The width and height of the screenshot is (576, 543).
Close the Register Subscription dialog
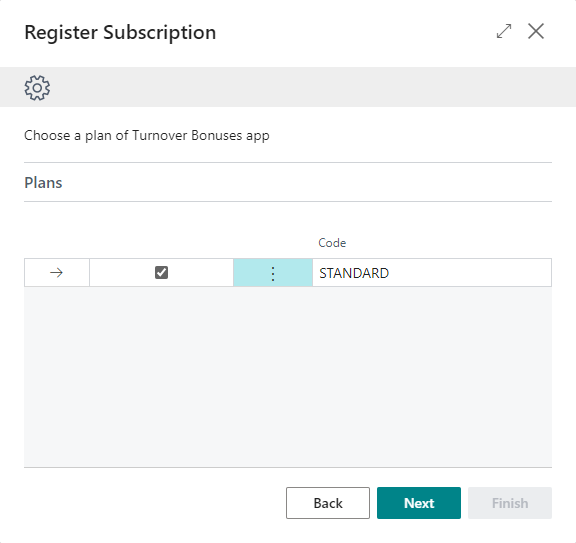coord(536,31)
